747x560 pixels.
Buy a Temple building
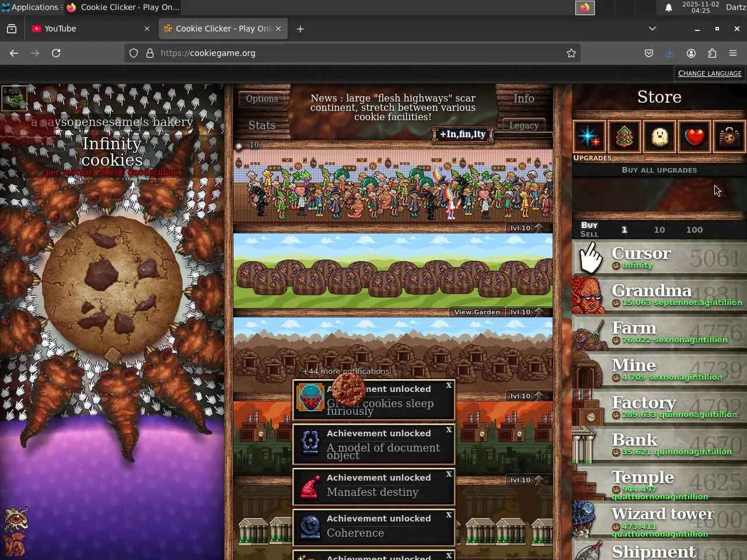point(659,481)
